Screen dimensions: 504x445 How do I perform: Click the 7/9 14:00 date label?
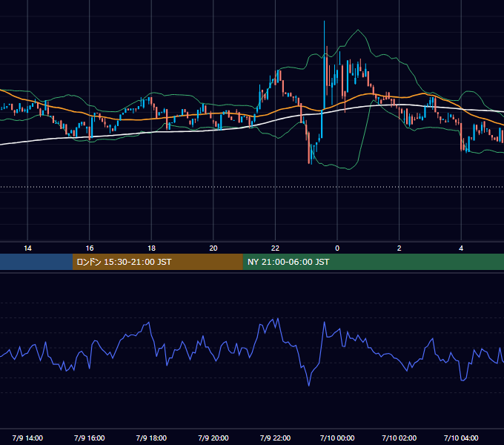(27, 438)
